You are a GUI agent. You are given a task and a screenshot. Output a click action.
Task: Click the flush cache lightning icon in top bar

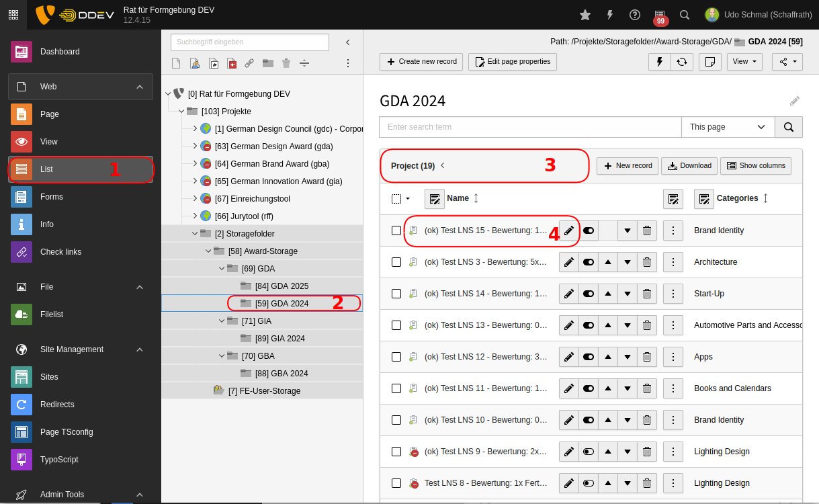[x=610, y=15]
